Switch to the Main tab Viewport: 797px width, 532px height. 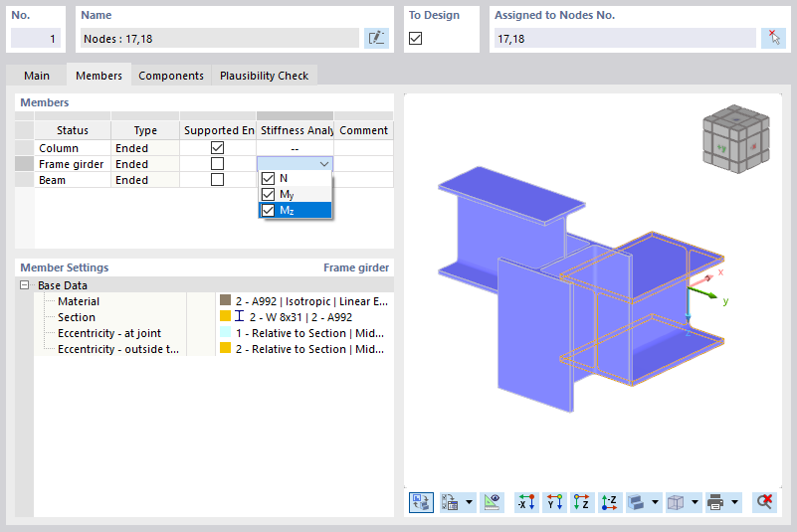click(37, 76)
